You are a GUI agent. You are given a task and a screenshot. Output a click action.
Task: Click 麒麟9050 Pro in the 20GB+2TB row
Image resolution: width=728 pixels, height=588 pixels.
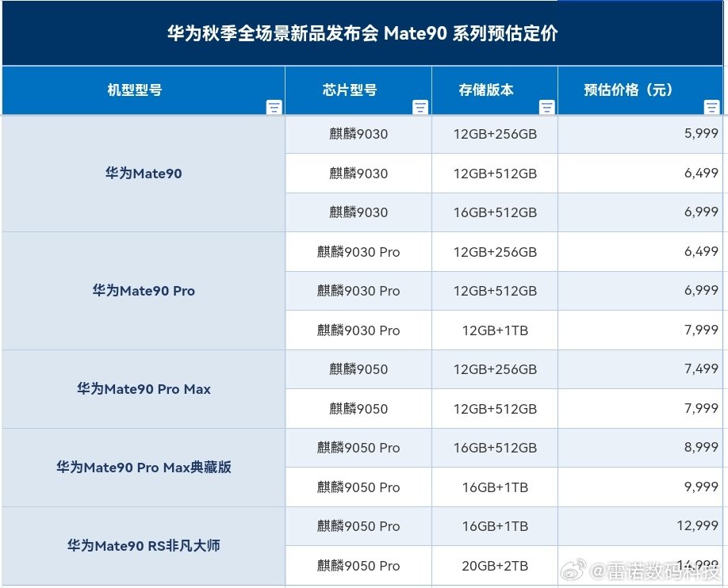pos(358,566)
